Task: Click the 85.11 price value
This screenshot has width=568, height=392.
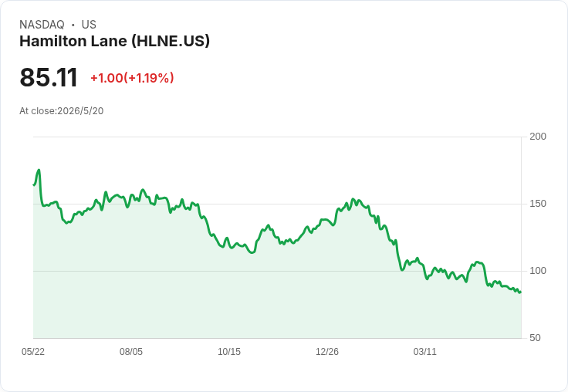Action: click(49, 77)
